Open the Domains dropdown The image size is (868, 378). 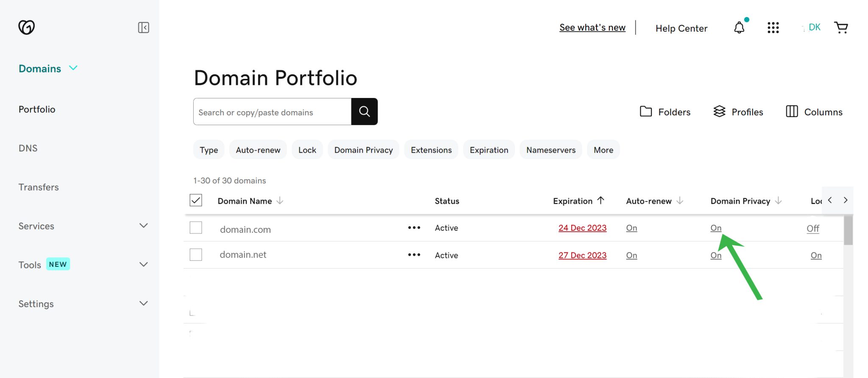(x=48, y=68)
